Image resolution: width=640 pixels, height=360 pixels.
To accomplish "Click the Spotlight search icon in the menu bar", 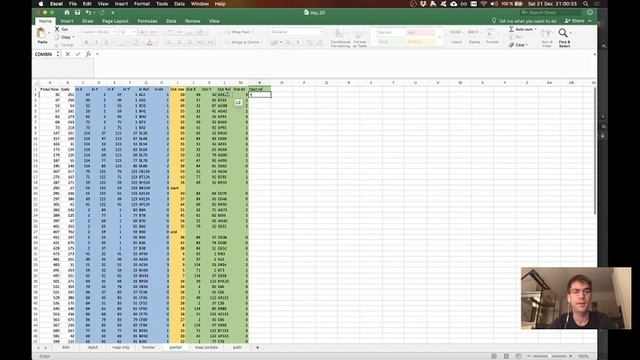I will pyautogui.click(x=586, y=4).
